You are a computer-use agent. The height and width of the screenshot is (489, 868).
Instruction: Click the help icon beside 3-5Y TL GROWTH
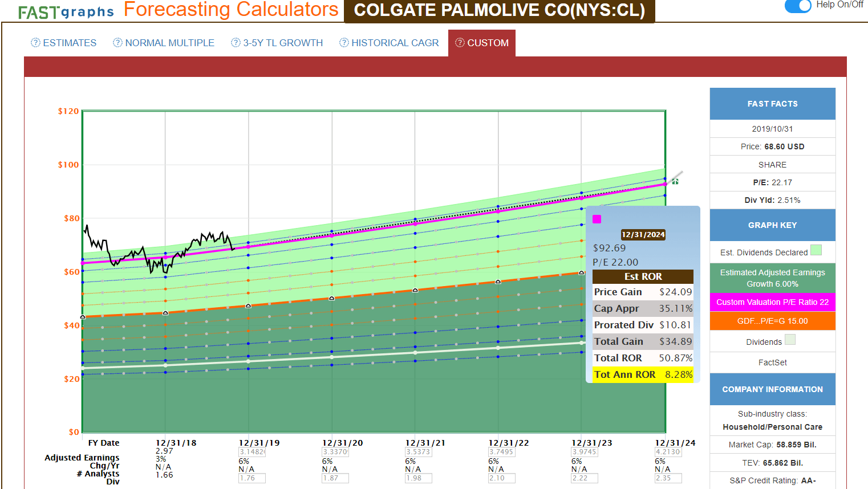236,43
